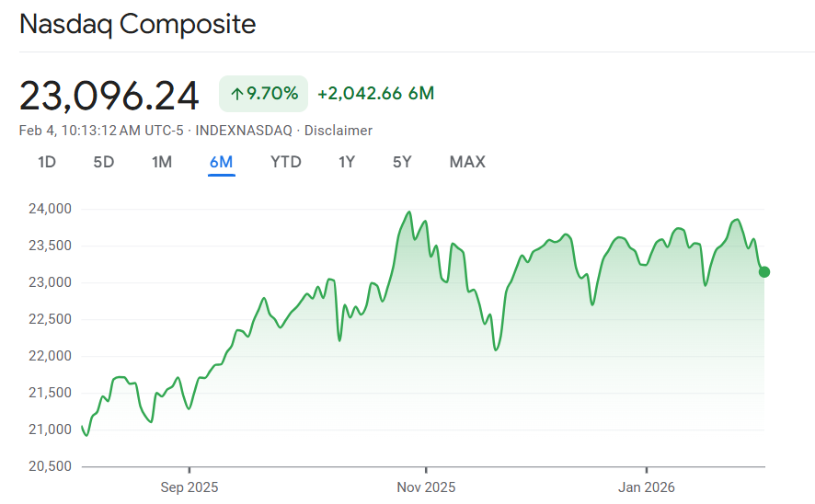Open the 1Y chart view
Viewport: 815px width, 504px height.
(347, 162)
